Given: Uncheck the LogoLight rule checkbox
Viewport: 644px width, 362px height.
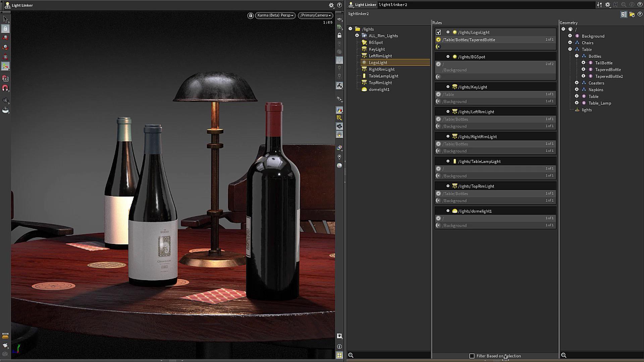Looking at the screenshot, I should point(438,33).
